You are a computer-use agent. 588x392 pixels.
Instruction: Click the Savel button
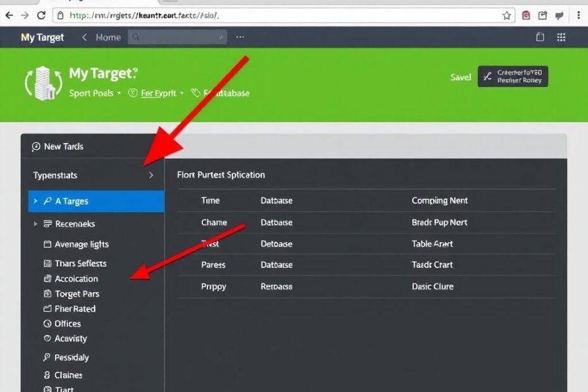pos(460,77)
